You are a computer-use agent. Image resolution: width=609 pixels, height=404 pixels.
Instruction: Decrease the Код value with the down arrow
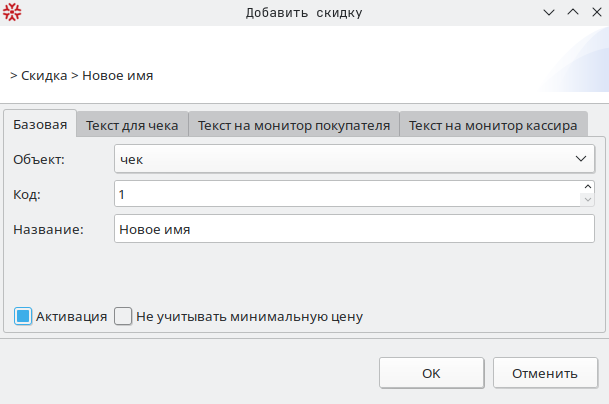pyautogui.click(x=588, y=199)
